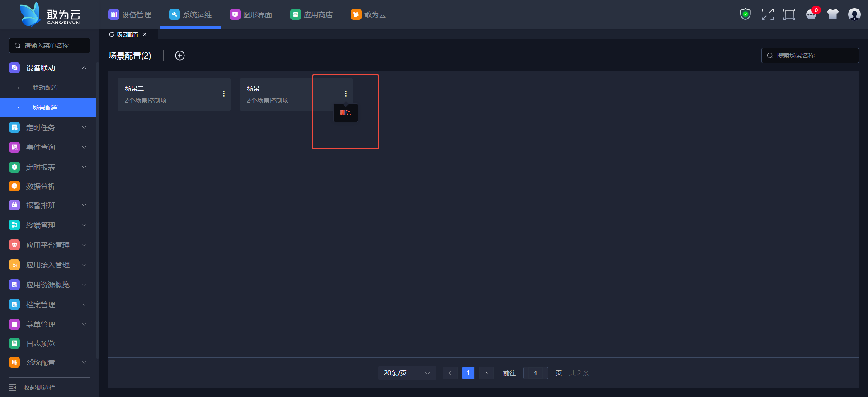Click the 档案管理 sidebar icon

(x=14, y=304)
